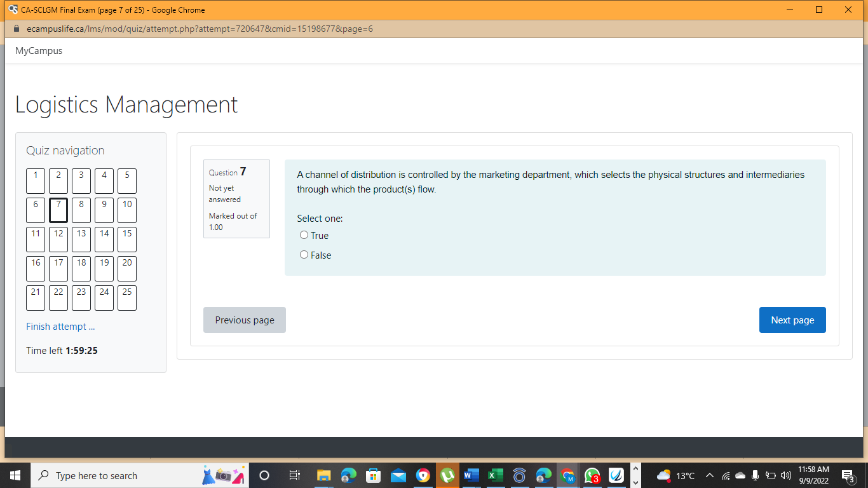
Task: Click the Next page button
Action: [792, 320]
